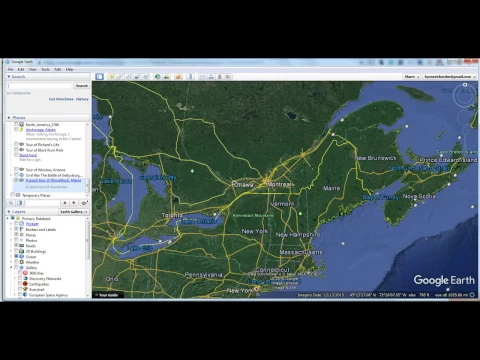The width and height of the screenshot is (480, 360).
Task: Click the History link
Action: pos(82,99)
